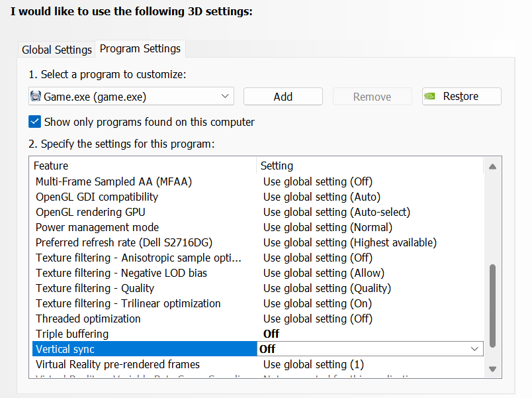Click the settings list scrollbar thumb
Screen dimensions: 532x398
[x=493, y=306]
